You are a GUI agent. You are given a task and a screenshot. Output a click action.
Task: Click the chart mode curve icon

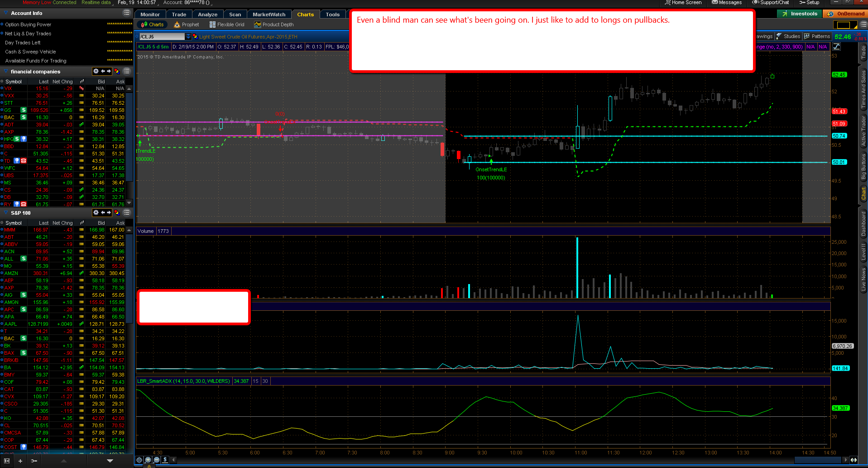click(837, 47)
